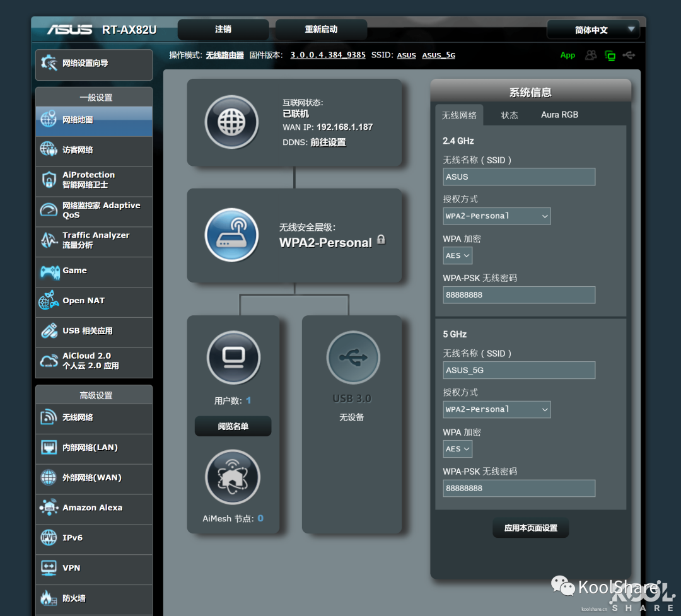Switch to the 状态 tab

pyautogui.click(x=509, y=115)
